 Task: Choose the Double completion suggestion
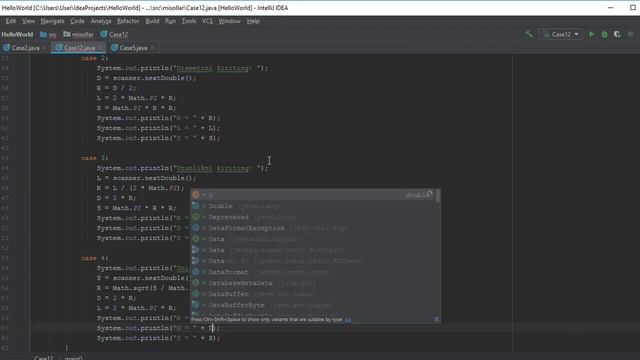(x=313, y=206)
